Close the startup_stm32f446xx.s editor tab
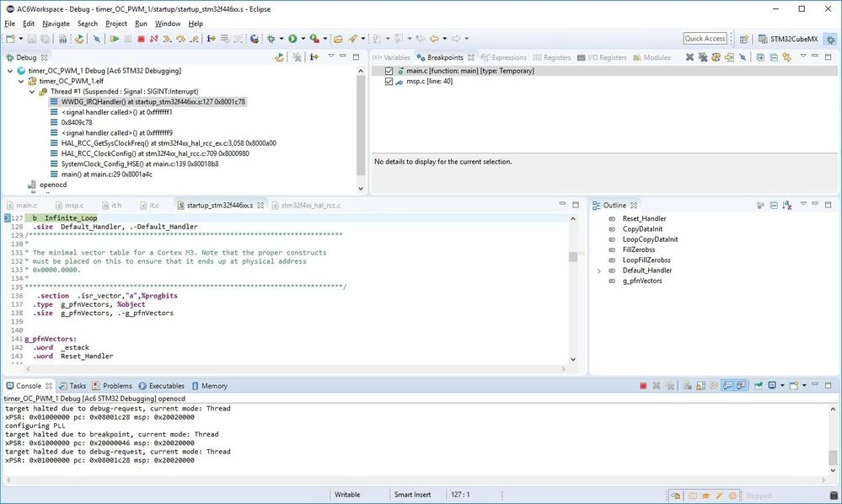This screenshot has height=504, width=842. point(260,205)
